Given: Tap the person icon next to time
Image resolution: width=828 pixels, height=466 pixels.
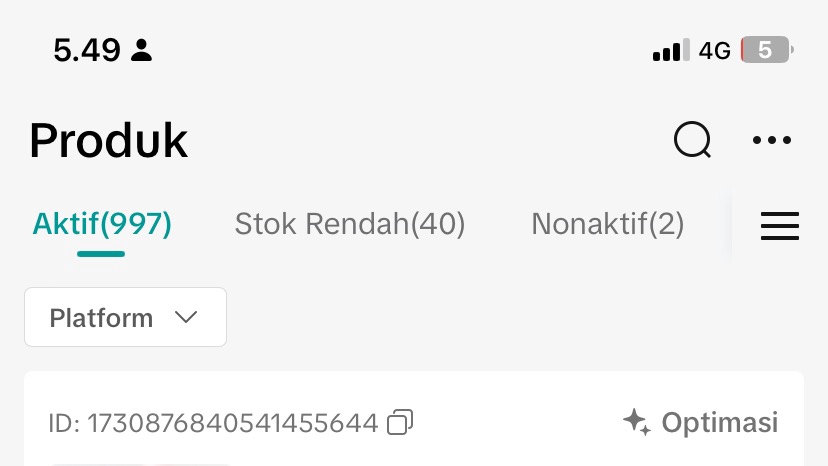Looking at the screenshot, I should [x=142, y=50].
